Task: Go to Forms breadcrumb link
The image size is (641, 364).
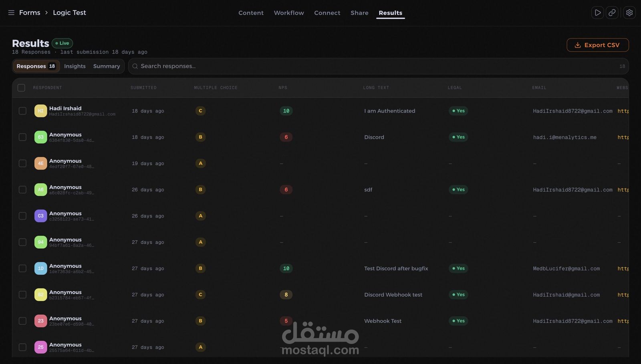Action: pyautogui.click(x=30, y=13)
